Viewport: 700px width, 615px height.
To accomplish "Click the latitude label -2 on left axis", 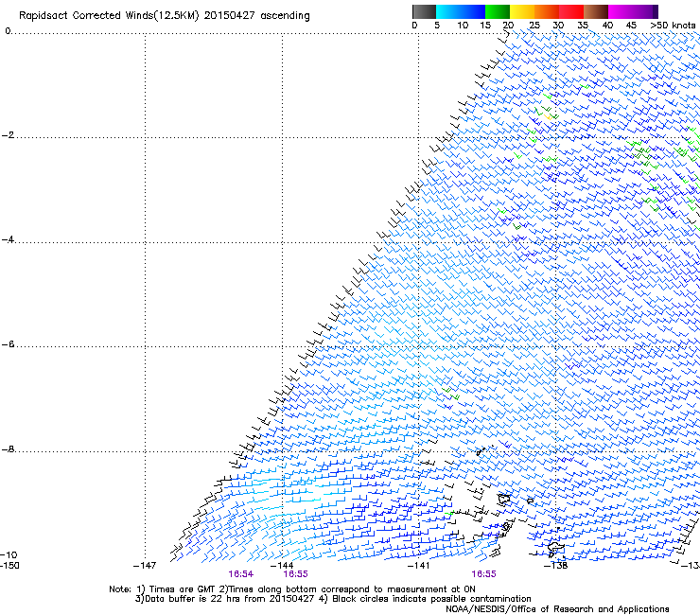I will coord(8,135).
